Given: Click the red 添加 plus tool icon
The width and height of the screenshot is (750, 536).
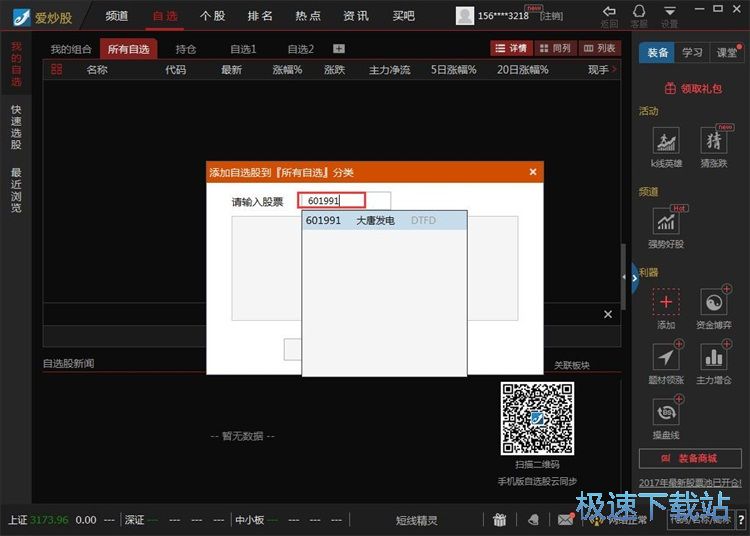Looking at the screenshot, I should point(666,301).
